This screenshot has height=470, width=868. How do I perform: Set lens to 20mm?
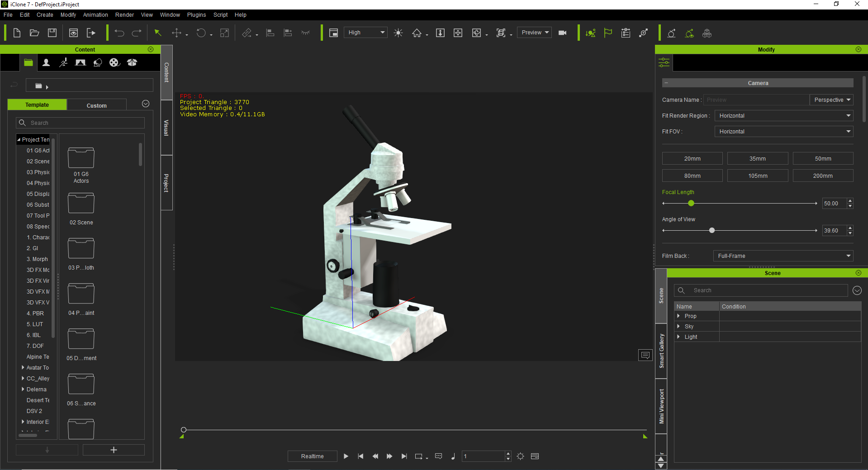tap(693, 159)
